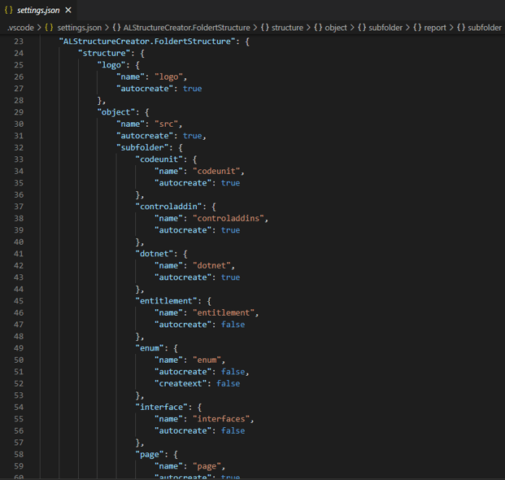Click the true value on line 27
This screenshot has width=505, height=480.
(x=192, y=89)
